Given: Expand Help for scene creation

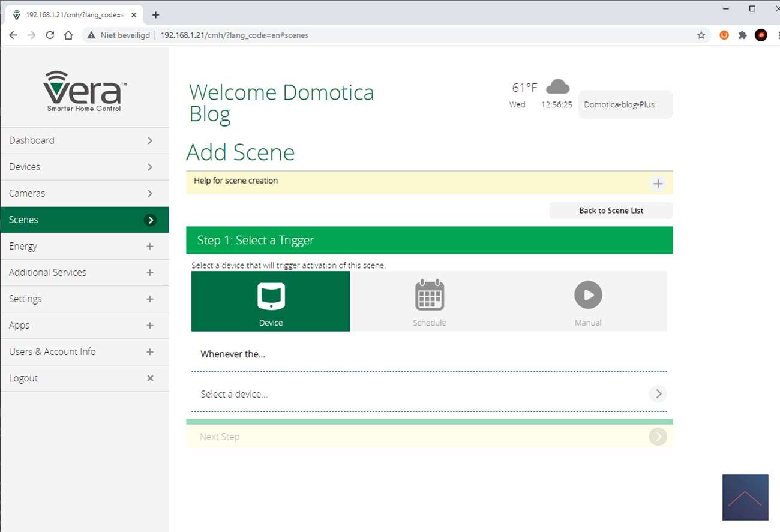Looking at the screenshot, I should 658,184.
